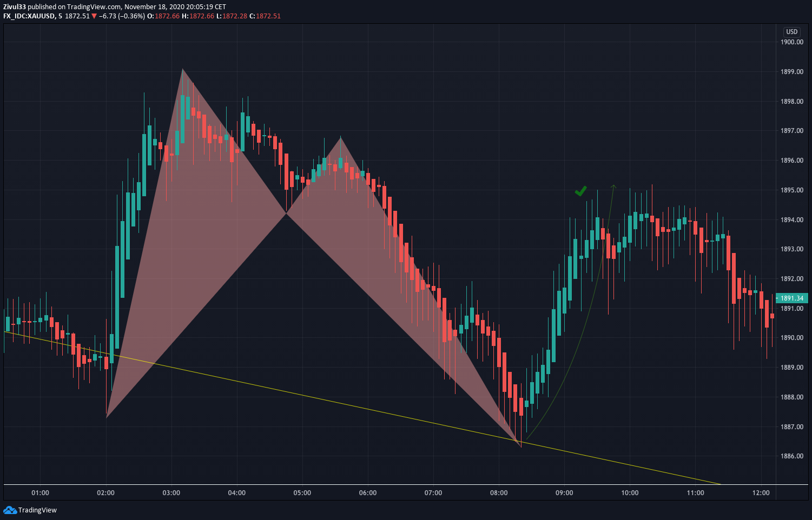Image resolution: width=812 pixels, height=520 pixels.
Task: Click the author name Zivul33
Action: click(x=15, y=7)
